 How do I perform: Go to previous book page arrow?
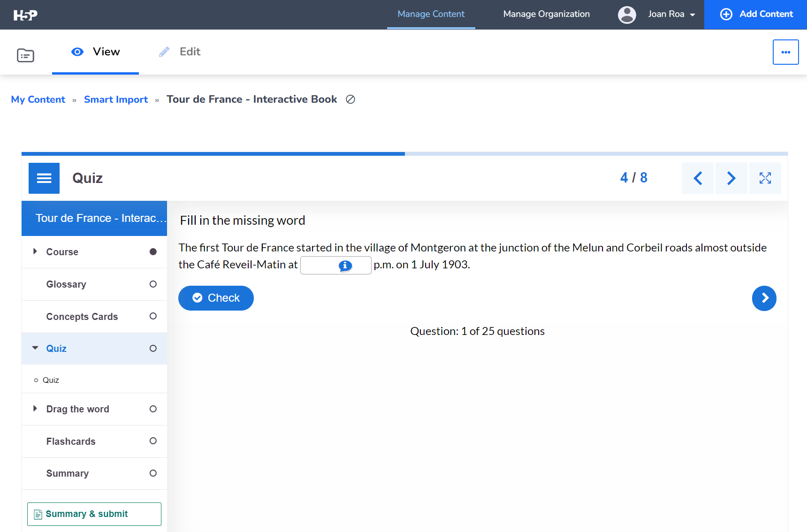click(x=698, y=178)
